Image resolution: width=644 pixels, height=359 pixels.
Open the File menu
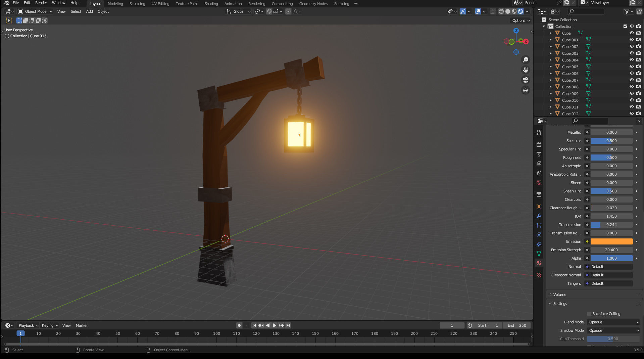pyautogui.click(x=16, y=3)
